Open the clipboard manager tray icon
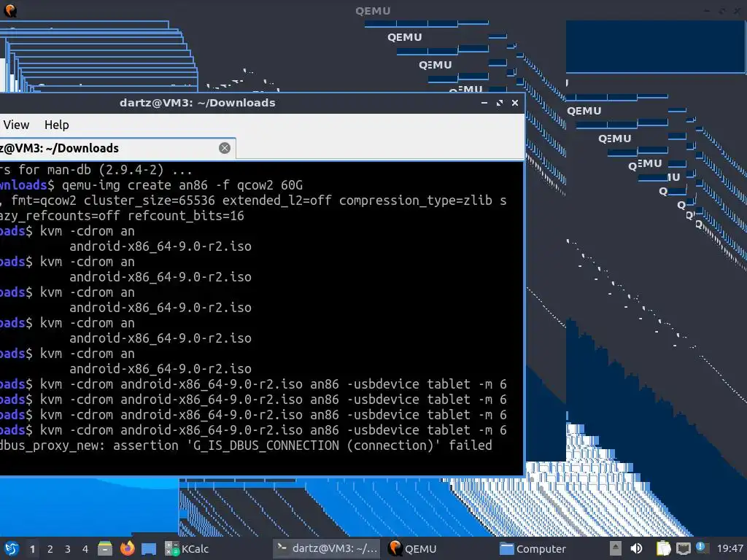This screenshot has width=747, height=560. 663,548
